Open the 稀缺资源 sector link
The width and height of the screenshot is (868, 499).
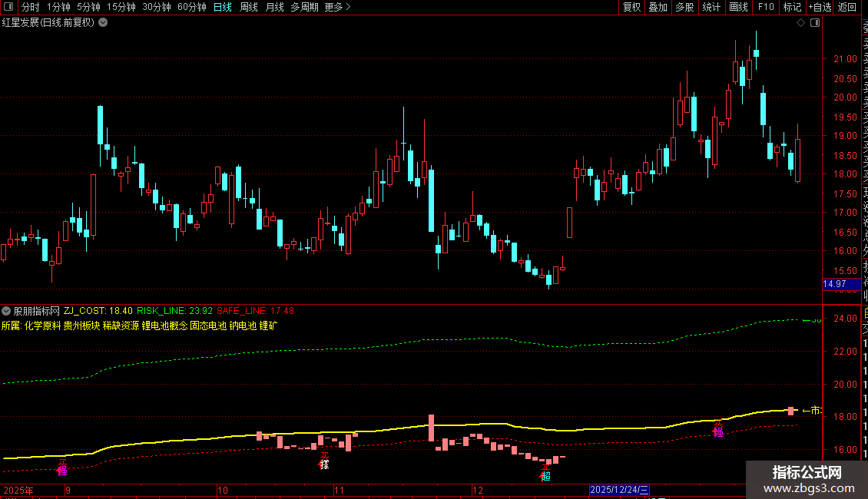tap(121, 326)
